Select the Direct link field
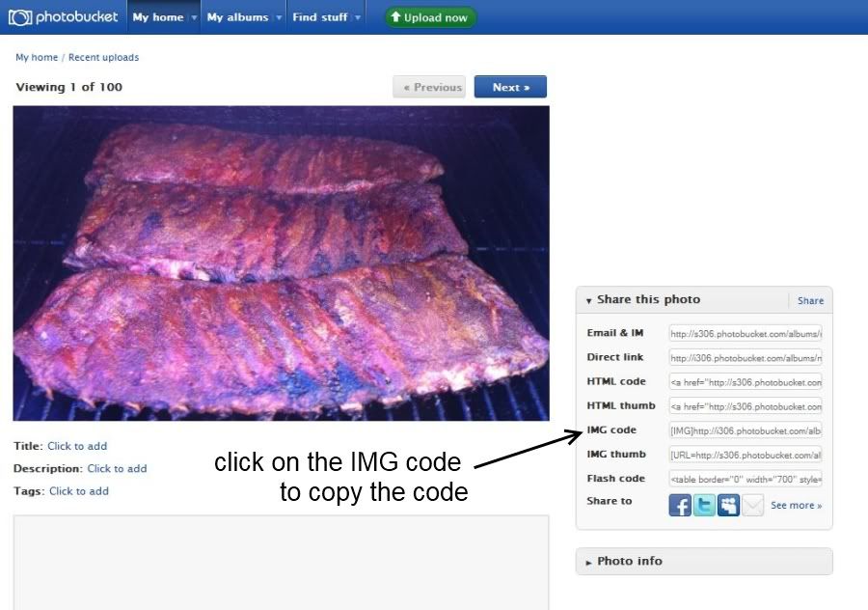The height and width of the screenshot is (610, 868). tap(746, 358)
